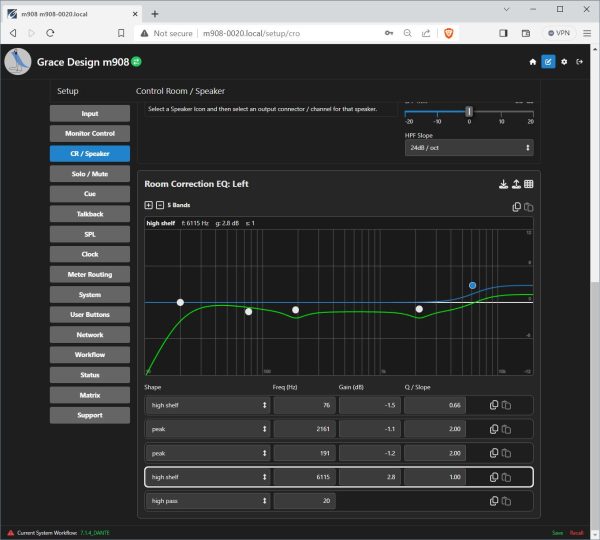Toggle the blue edit mode button
The image size is (600, 540).
click(x=548, y=62)
